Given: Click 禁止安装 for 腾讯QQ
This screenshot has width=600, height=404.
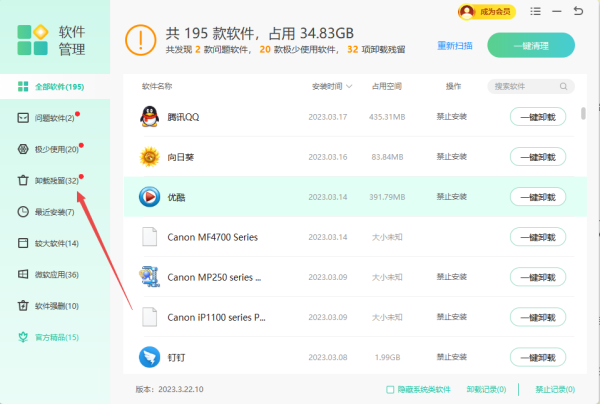Looking at the screenshot, I should (452, 116).
